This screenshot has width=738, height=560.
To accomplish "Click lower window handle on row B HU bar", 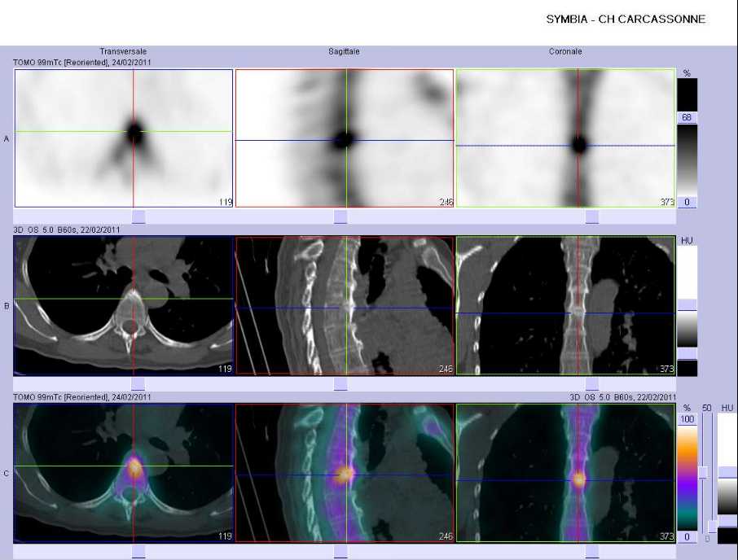I will tap(687, 353).
